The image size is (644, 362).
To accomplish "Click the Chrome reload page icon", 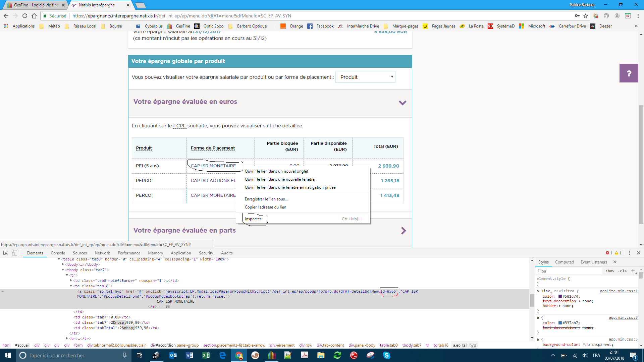I will [x=24, y=16].
